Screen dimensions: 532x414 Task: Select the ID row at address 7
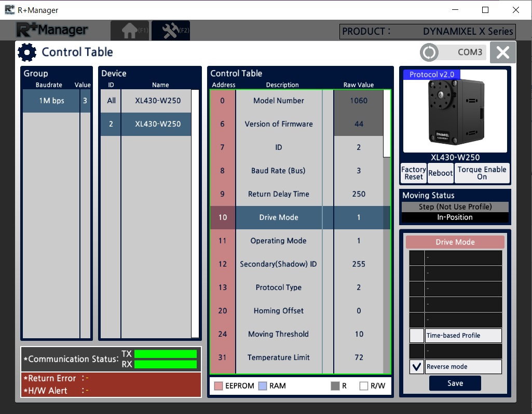[x=296, y=147]
